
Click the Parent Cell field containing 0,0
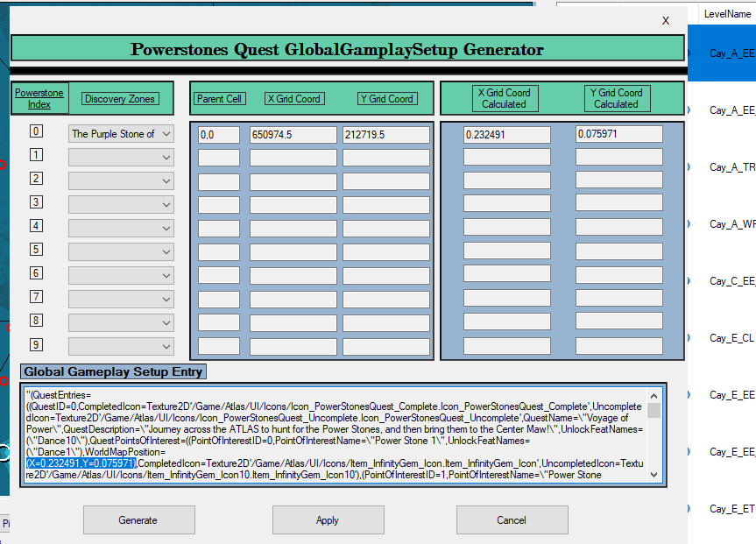[x=219, y=135]
